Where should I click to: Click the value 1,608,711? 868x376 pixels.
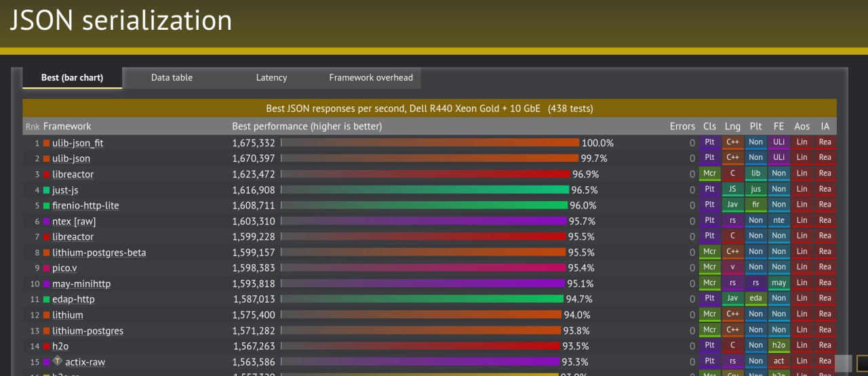click(x=254, y=205)
